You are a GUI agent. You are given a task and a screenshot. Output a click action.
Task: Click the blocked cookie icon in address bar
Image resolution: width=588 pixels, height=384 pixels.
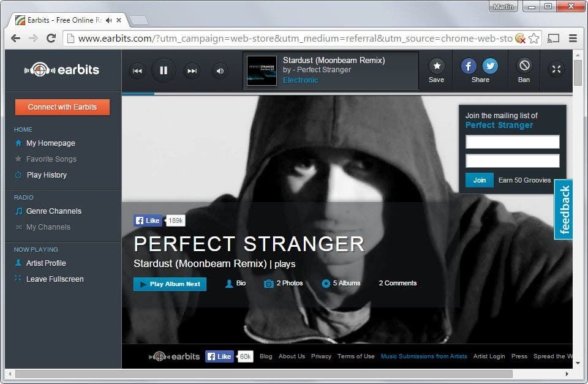[x=520, y=38]
